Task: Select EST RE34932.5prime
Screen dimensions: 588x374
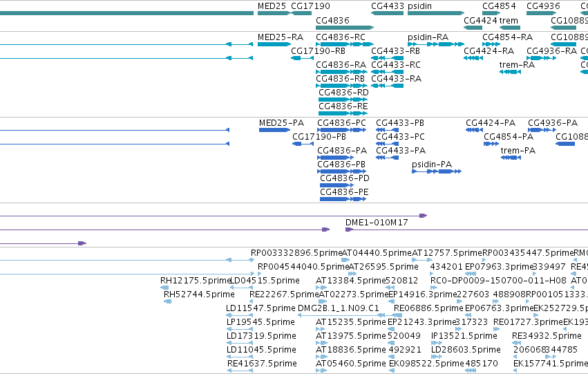Action: 547,336
